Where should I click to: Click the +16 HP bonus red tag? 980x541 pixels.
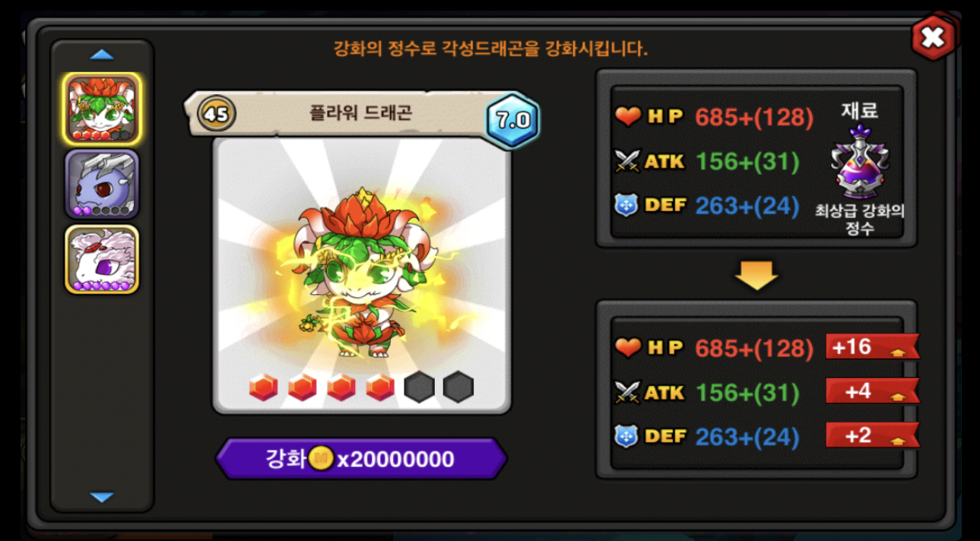point(873,346)
